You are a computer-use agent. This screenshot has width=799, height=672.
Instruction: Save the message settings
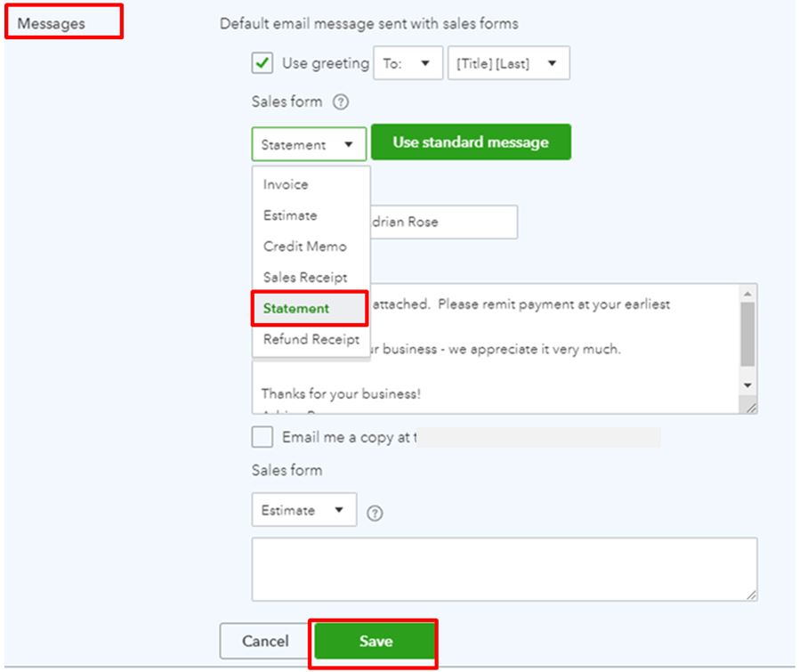click(x=375, y=641)
